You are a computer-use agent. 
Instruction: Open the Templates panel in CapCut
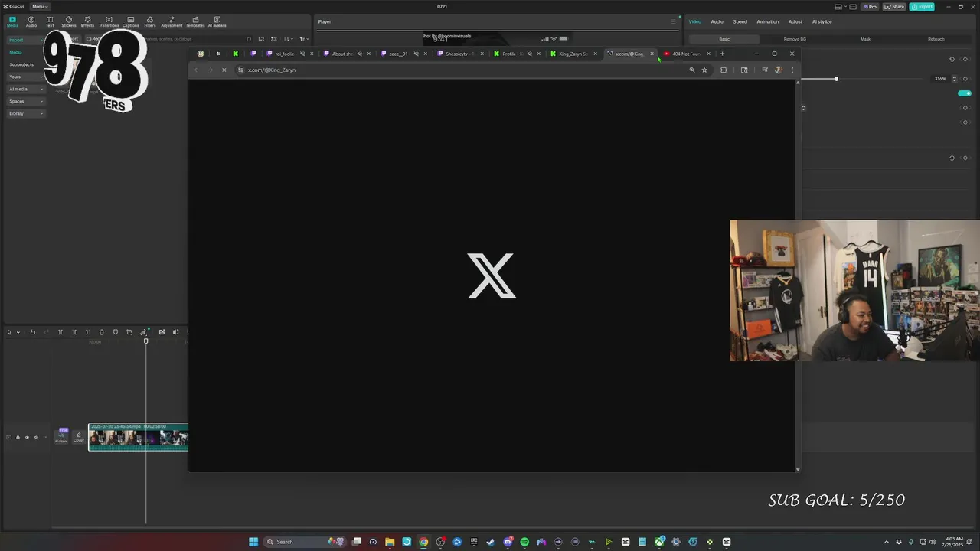[x=195, y=21]
